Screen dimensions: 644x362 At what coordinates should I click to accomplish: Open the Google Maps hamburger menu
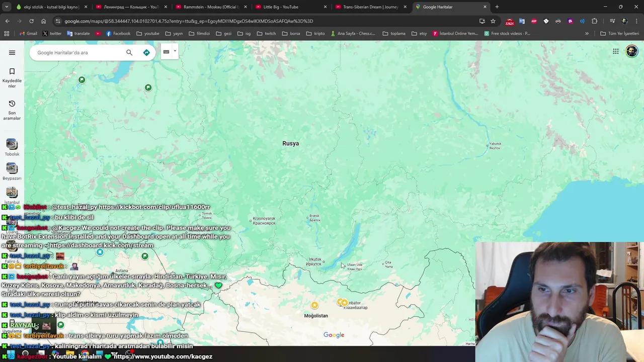(12, 52)
